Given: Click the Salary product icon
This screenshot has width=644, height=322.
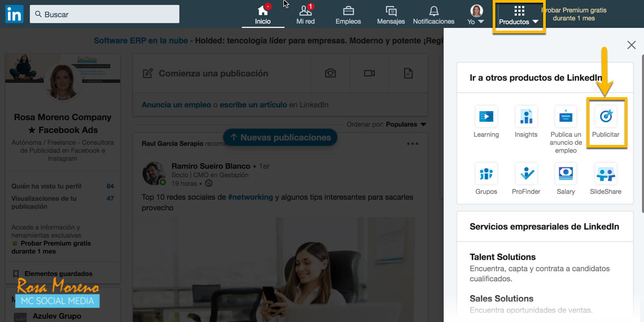Looking at the screenshot, I should pyautogui.click(x=565, y=174).
